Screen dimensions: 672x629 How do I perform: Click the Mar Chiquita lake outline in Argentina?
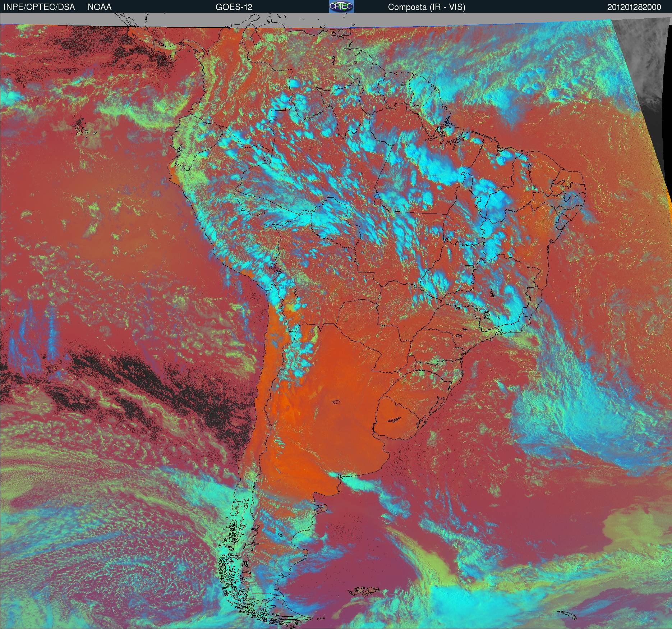click(336, 402)
